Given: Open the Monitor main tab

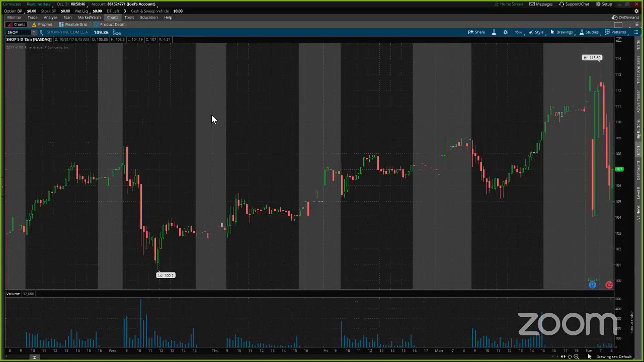Looking at the screenshot, I should 14,17.
